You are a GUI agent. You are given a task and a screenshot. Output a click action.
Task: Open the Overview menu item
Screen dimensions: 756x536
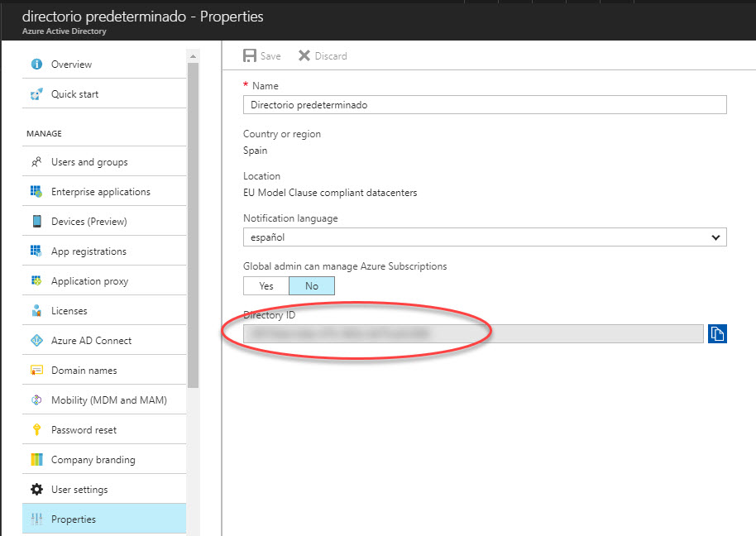(x=104, y=65)
